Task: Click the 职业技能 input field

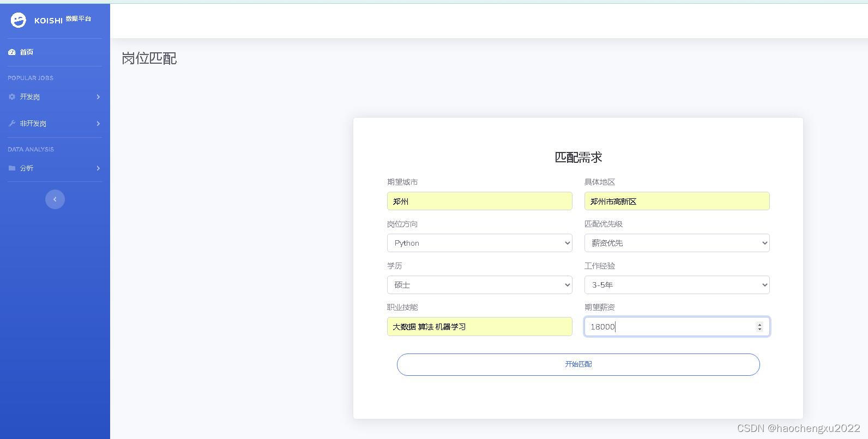Action: 480,327
